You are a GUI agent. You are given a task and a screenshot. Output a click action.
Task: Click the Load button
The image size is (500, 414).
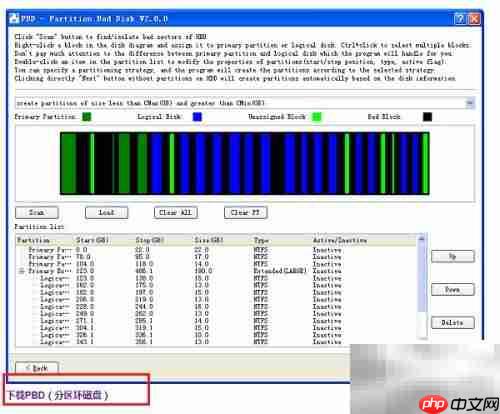[107, 213]
